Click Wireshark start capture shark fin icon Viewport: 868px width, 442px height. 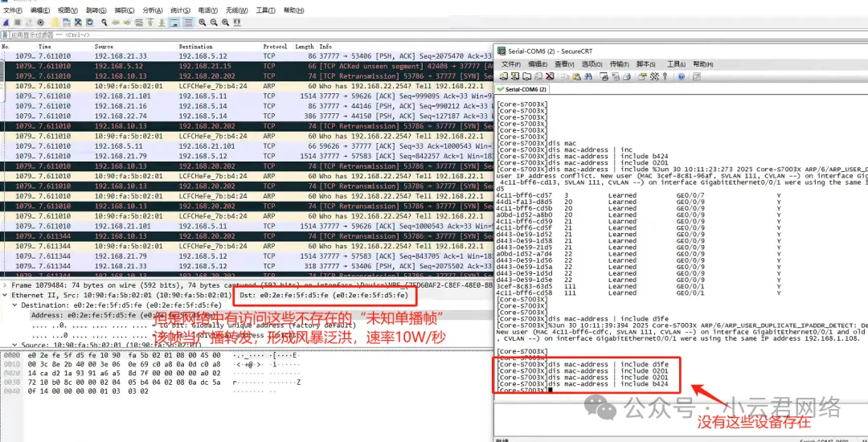point(6,23)
